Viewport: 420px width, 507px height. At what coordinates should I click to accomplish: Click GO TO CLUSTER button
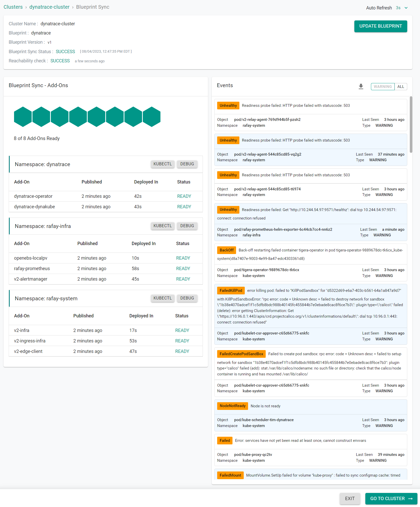click(391, 499)
